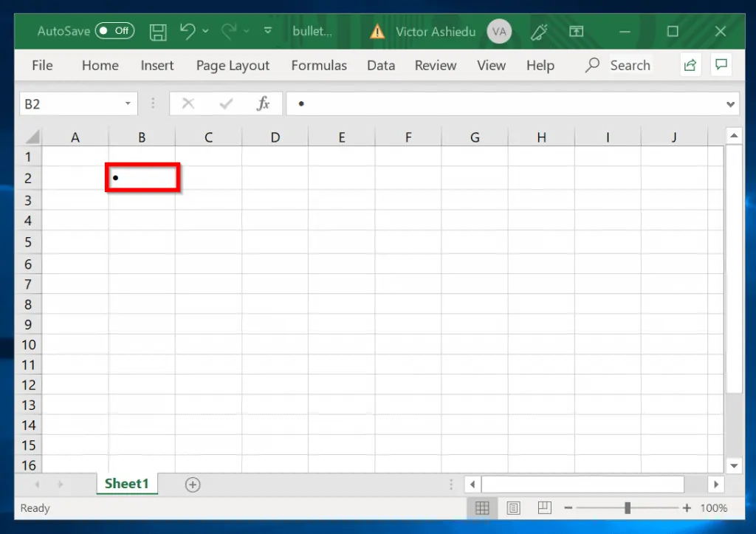Click the pen coming-soon features icon
The height and width of the screenshot is (534, 756).
point(539,32)
